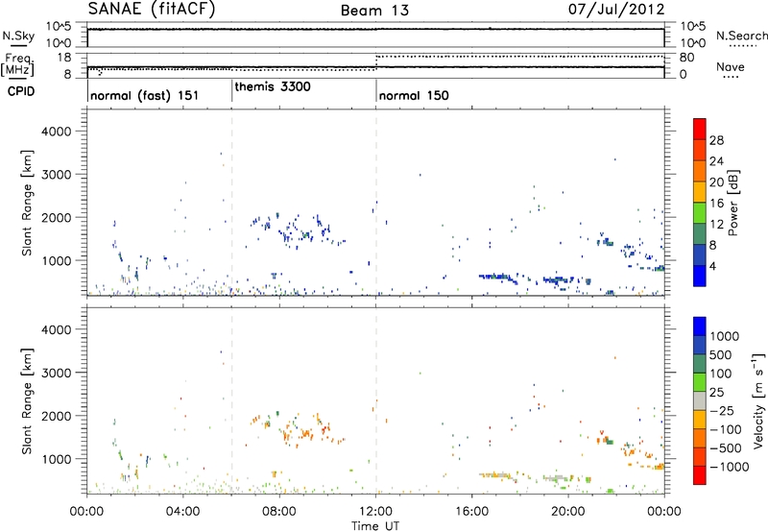Click the 16:00 time tick label
This screenshot has height=532, width=768.
pos(472,512)
